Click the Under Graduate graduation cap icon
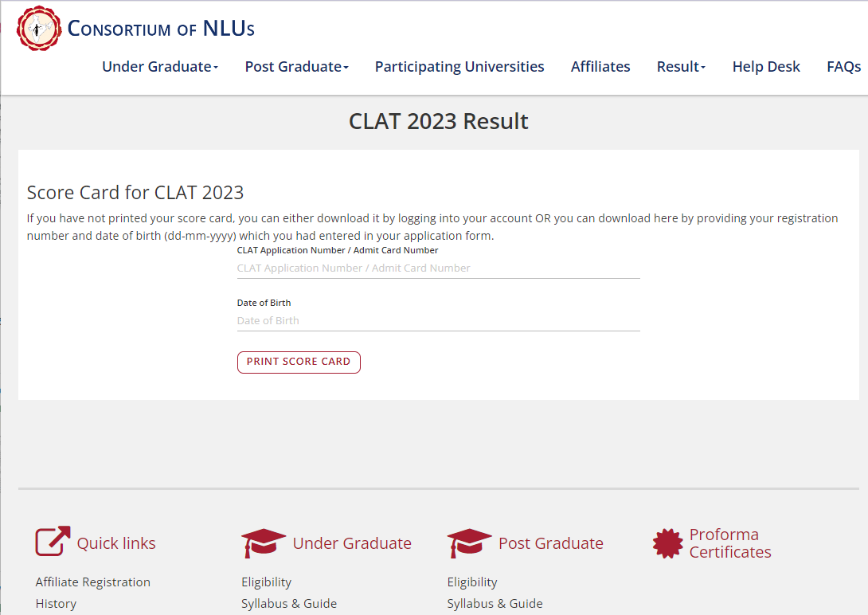The image size is (868, 615). pyautogui.click(x=263, y=543)
